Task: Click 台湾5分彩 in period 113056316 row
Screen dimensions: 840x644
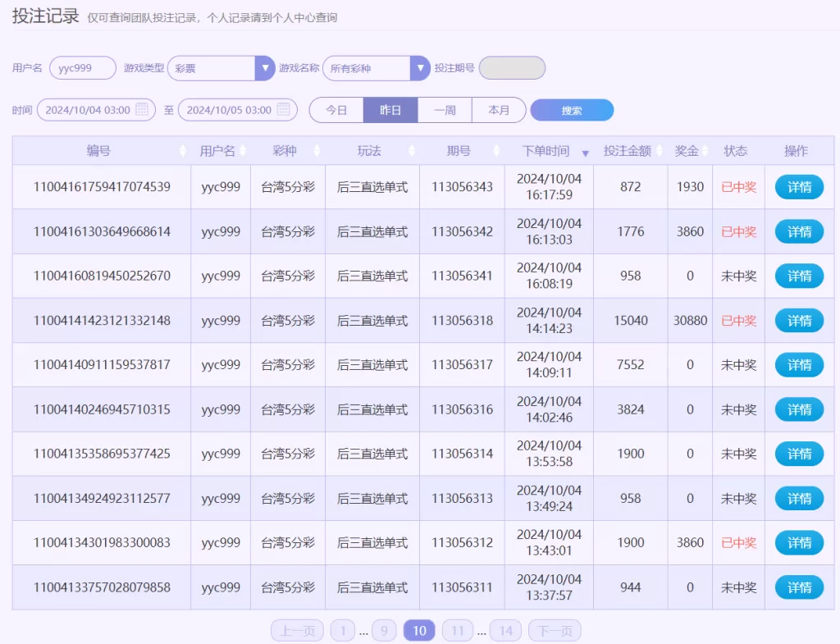Action: pyautogui.click(x=288, y=409)
